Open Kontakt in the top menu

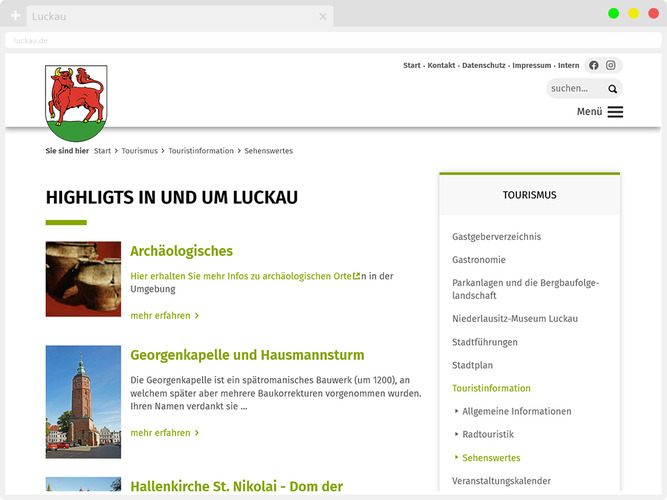441,65
